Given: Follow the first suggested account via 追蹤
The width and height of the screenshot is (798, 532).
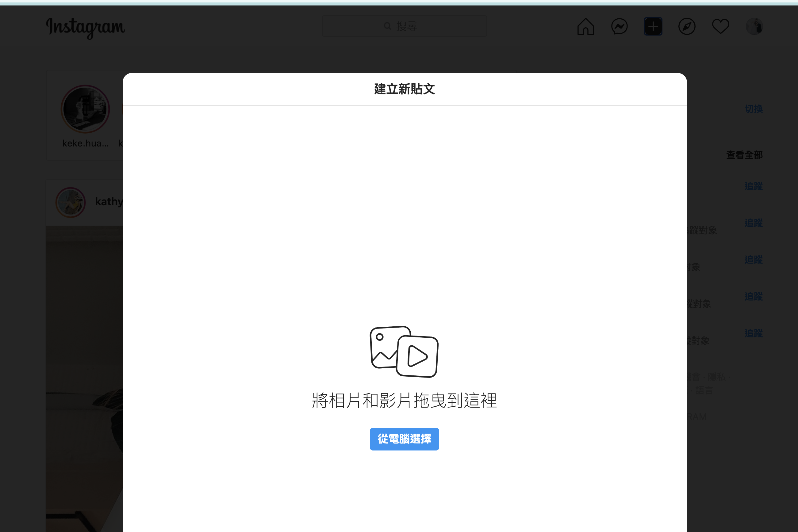Looking at the screenshot, I should pos(754,186).
